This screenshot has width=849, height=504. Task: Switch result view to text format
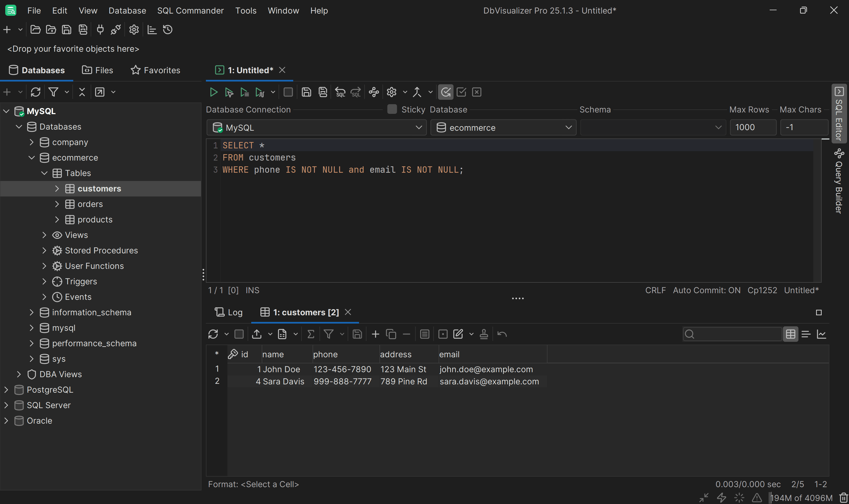[806, 334]
